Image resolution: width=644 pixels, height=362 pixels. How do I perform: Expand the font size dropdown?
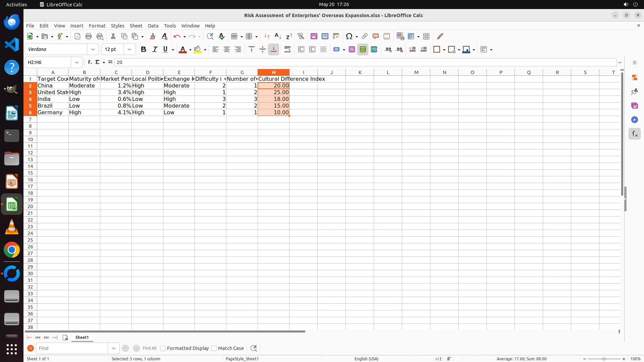click(x=129, y=50)
